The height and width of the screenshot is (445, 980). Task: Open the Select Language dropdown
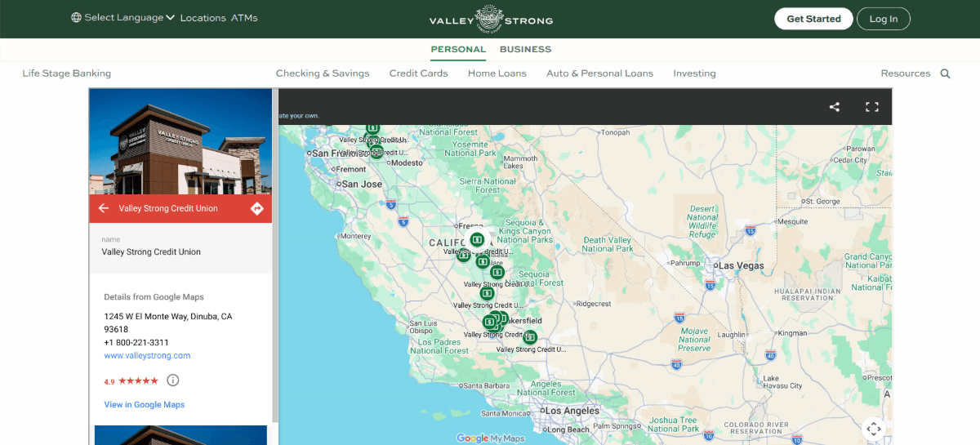click(x=129, y=18)
